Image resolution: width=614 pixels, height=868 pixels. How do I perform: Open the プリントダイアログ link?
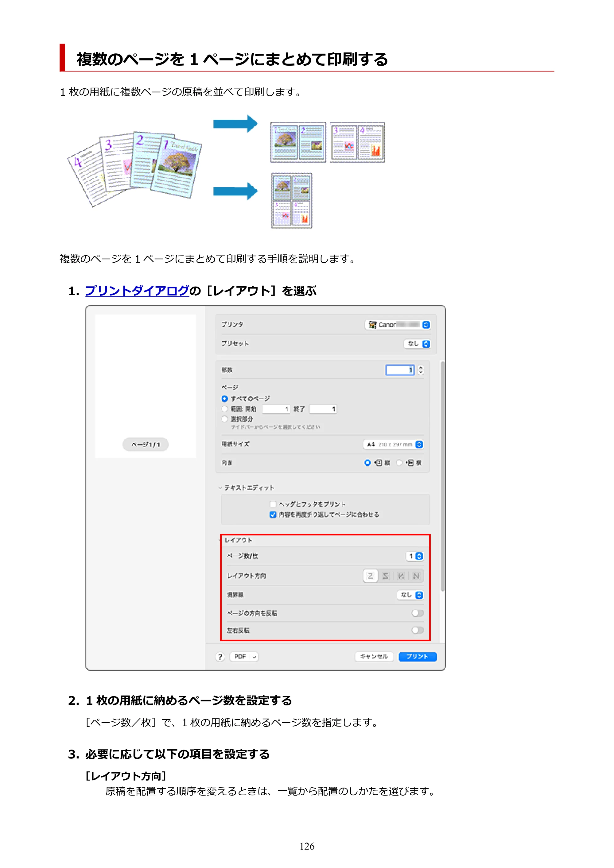click(137, 291)
